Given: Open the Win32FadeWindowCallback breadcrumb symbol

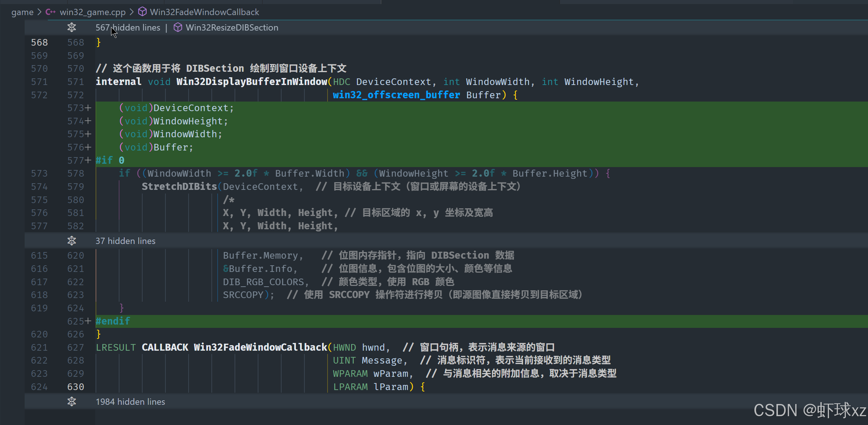Looking at the screenshot, I should click(x=204, y=12).
